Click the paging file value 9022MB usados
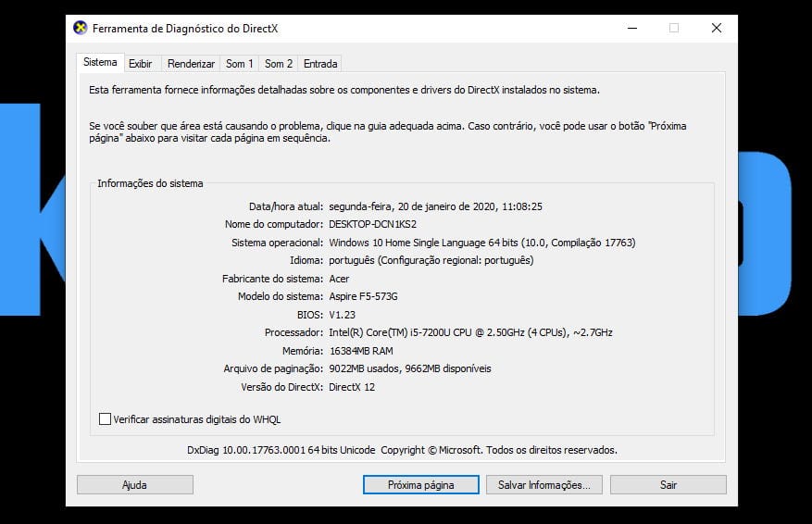The image size is (812, 524). (410, 368)
